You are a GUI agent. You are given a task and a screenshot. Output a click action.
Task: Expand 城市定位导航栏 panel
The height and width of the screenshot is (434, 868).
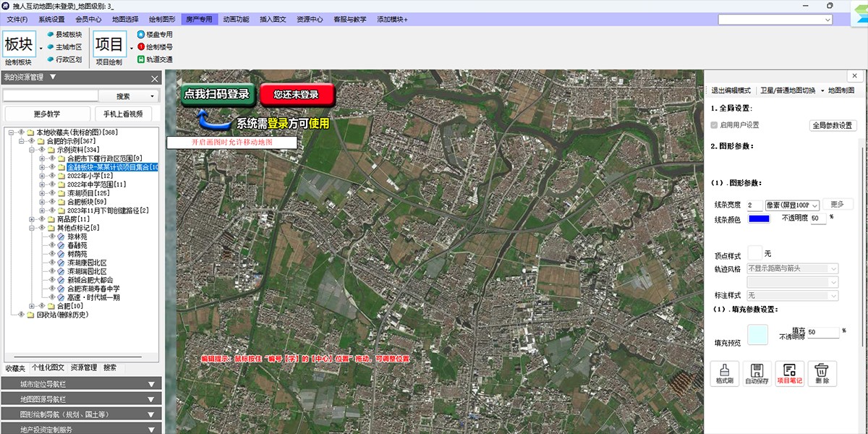[x=81, y=384]
